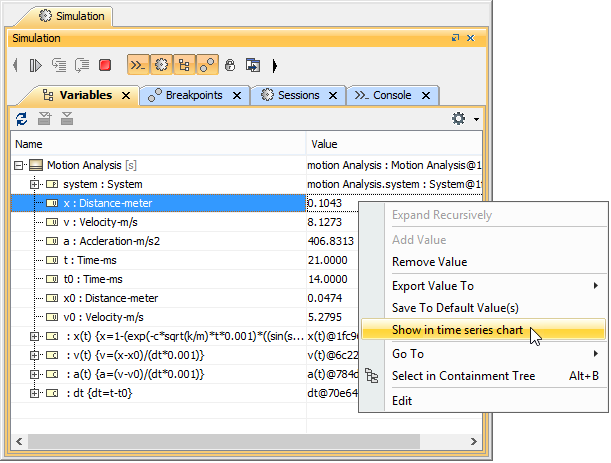The height and width of the screenshot is (463, 611).
Task: Open the gear options dropdown
Action: tap(463, 119)
